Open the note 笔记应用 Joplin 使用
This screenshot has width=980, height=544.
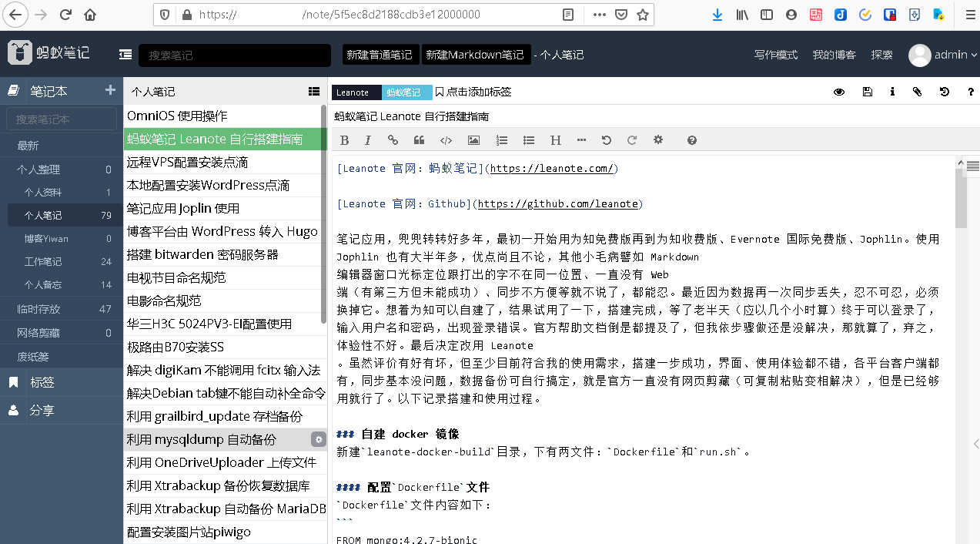(x=225, y=209)
